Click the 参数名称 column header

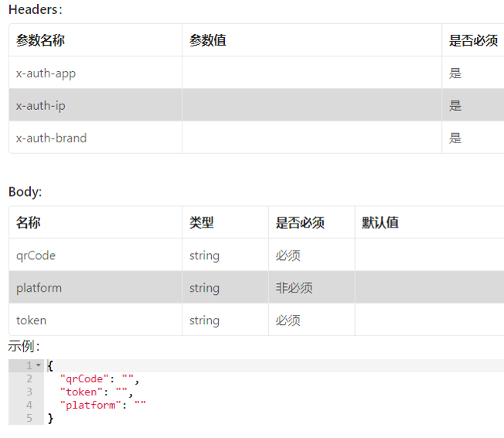[40, 40]
